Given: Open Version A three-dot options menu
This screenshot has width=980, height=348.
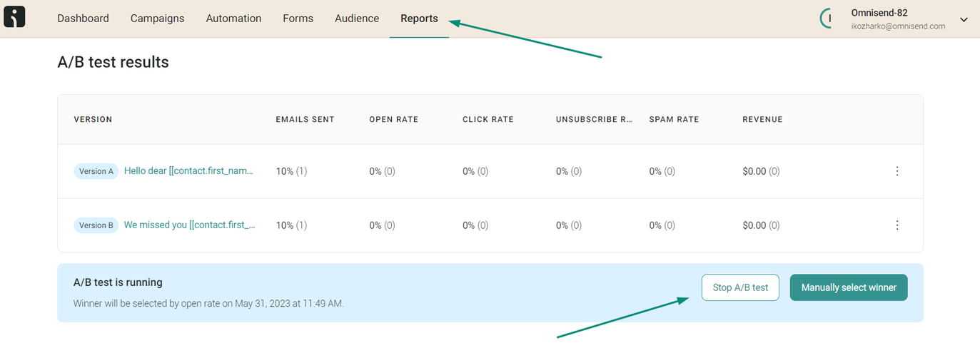Looking at the screenshot, I should [x=897, y=171].
